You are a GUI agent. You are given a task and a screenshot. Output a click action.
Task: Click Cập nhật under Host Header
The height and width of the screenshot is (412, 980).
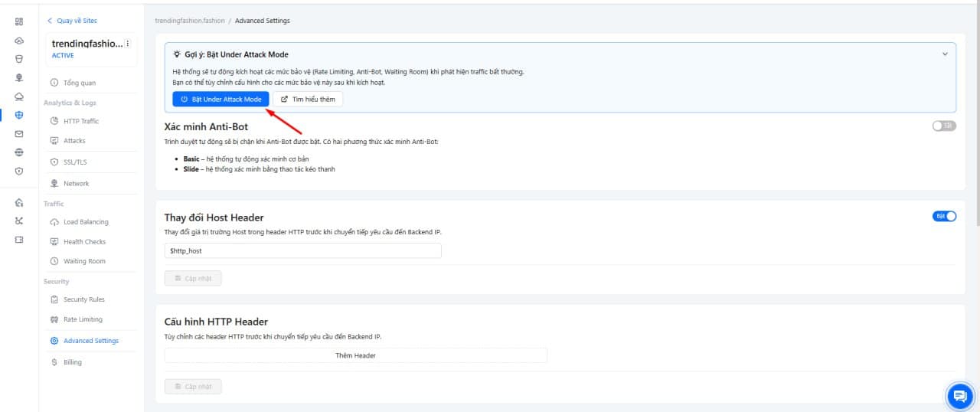pos(193,278)
